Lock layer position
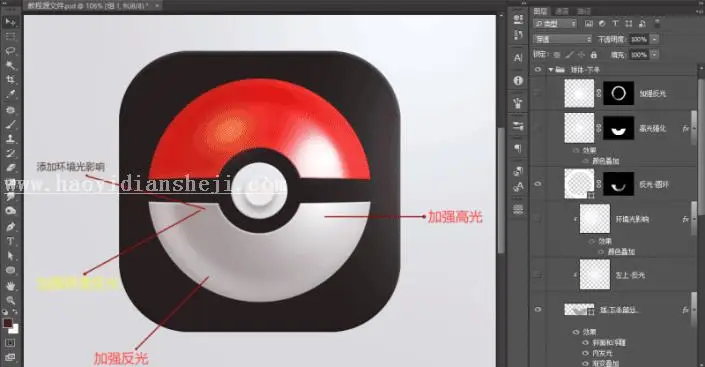This screenshot has height=367, width=705. coord(581,55)
